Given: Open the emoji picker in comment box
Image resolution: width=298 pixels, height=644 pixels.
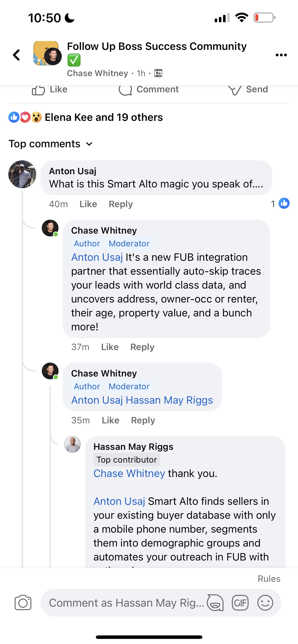Looking at the screenshot, I should (x=265, y=603).
